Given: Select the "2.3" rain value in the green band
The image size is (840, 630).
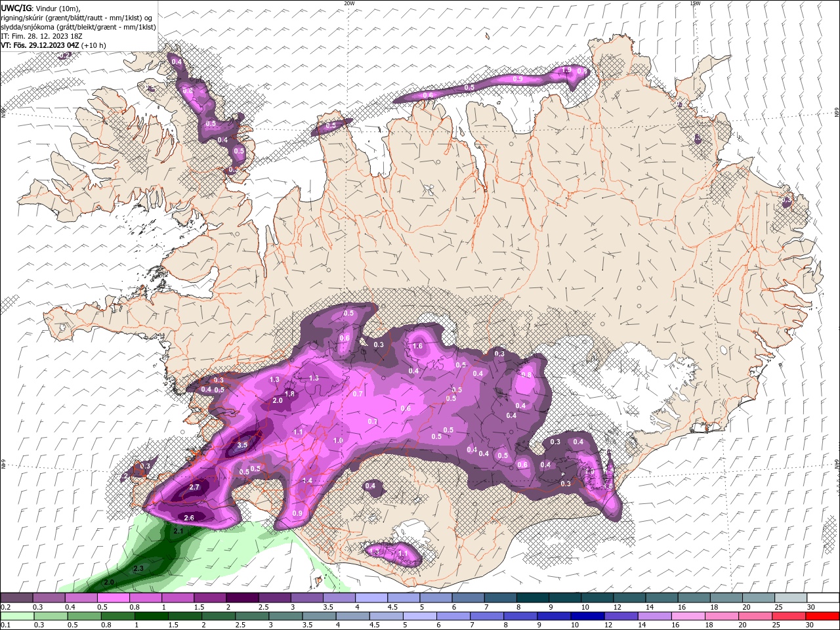Looking at the screenshot, I should tap(138, 568).
